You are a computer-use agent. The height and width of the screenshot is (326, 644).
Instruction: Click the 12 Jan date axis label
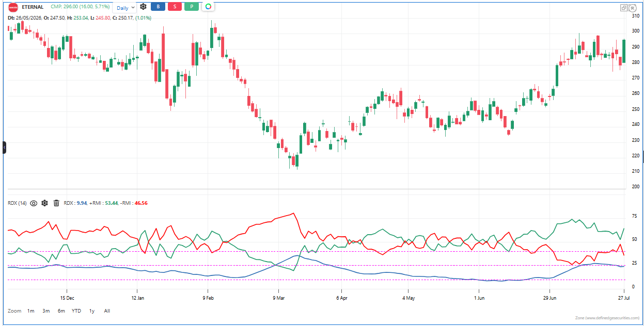137,298
